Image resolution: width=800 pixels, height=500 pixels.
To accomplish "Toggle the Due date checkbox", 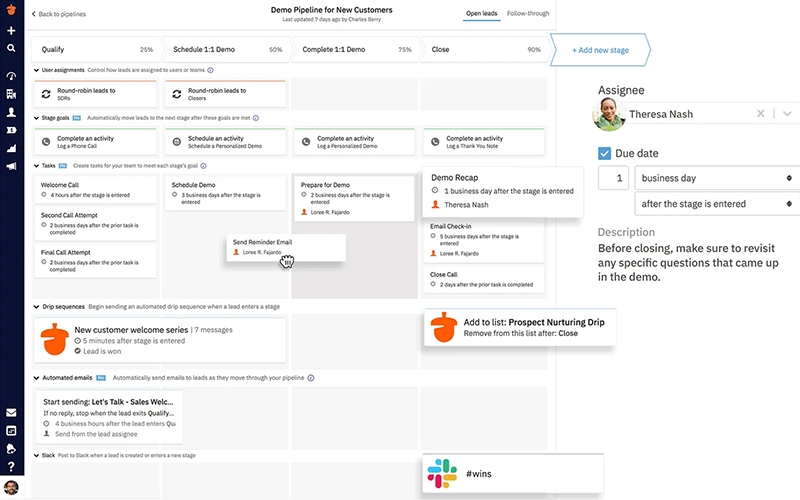I will pyautogui.click(x=604, y=153).
